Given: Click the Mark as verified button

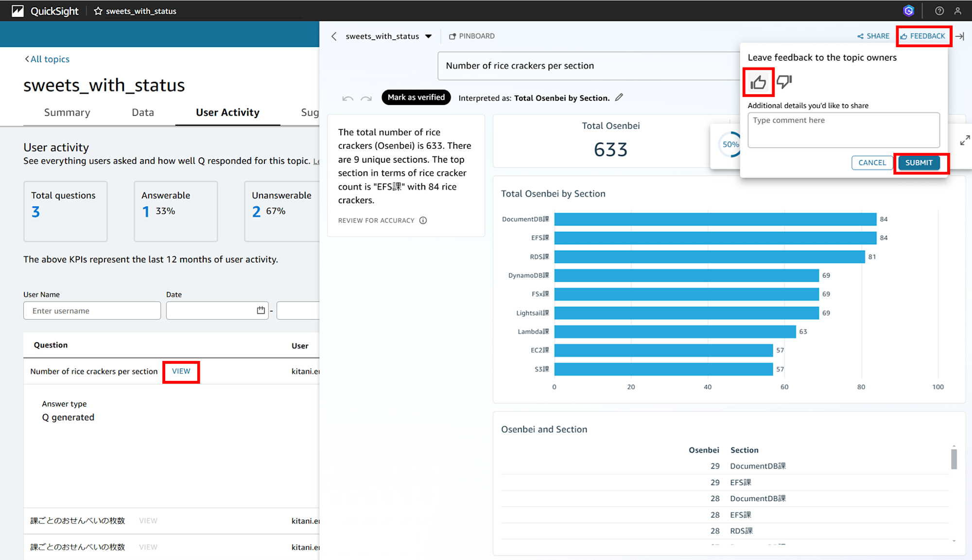Looking at the screenshot, I should 416,98.
